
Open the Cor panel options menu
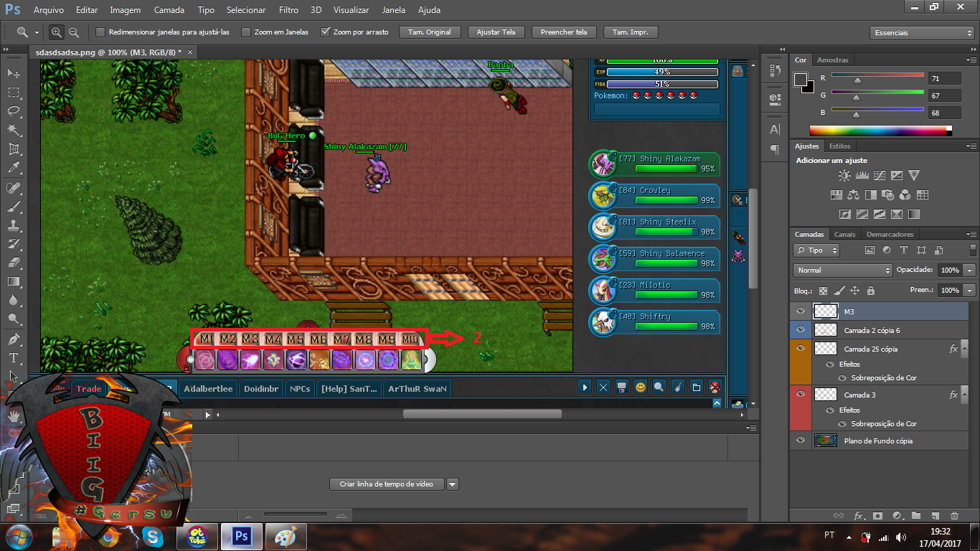coord(970,60)
